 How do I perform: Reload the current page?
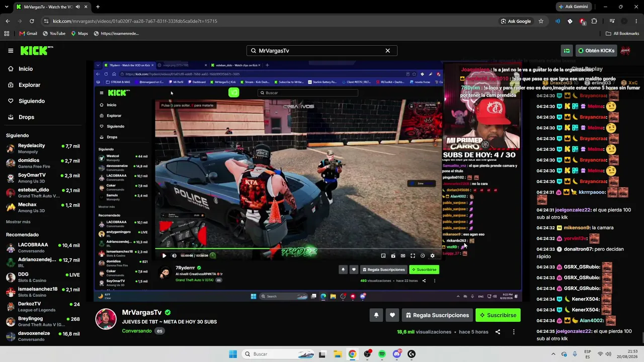coord(32,21)
